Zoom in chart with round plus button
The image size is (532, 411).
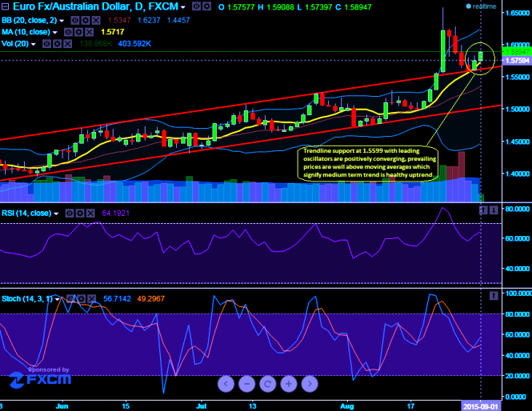(x=289, y=384)
